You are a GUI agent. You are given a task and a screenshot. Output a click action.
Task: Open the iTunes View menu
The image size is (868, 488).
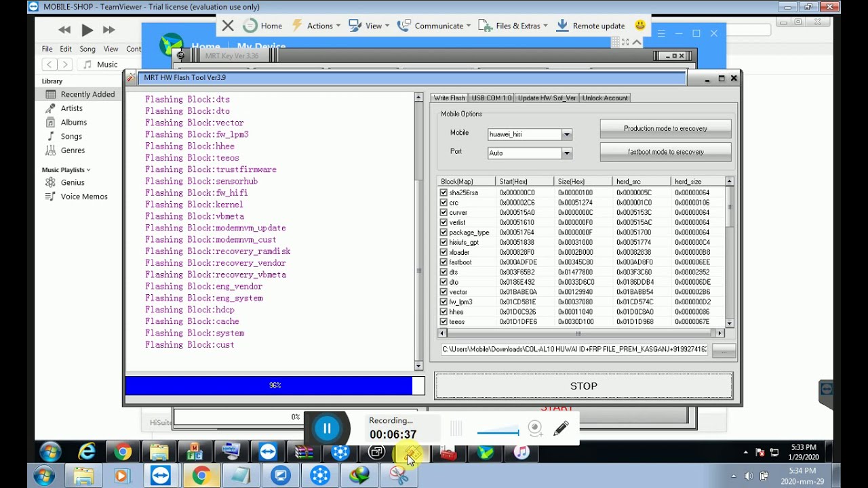pos(111,49)
